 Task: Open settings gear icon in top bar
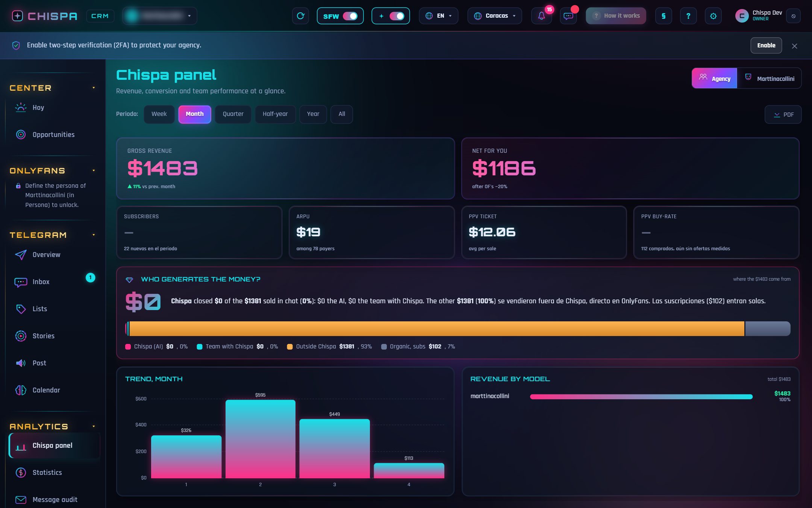[713, 16]
